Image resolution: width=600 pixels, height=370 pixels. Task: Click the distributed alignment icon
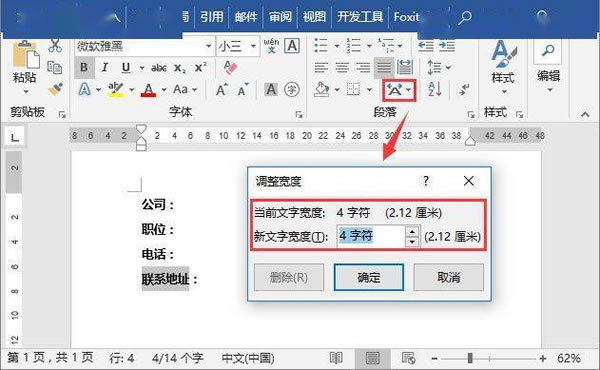pyautogui.click(x=405, y=67)
